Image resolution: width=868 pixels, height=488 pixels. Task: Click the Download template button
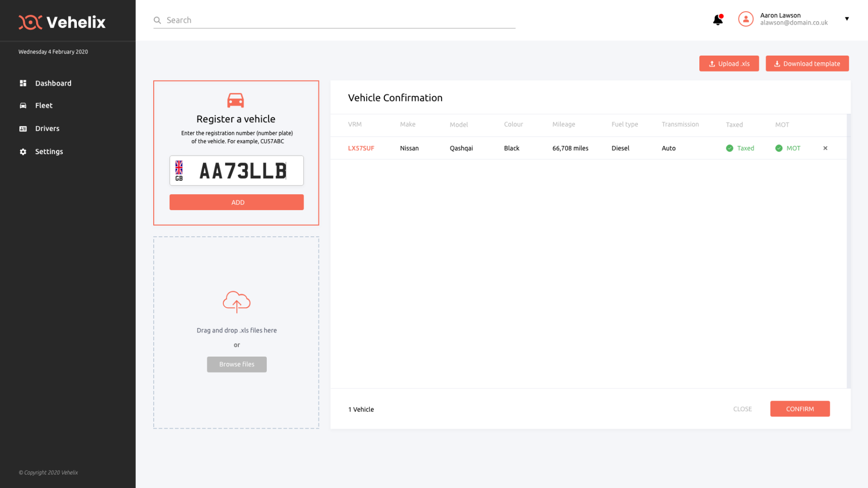click(x=807, y=64)
